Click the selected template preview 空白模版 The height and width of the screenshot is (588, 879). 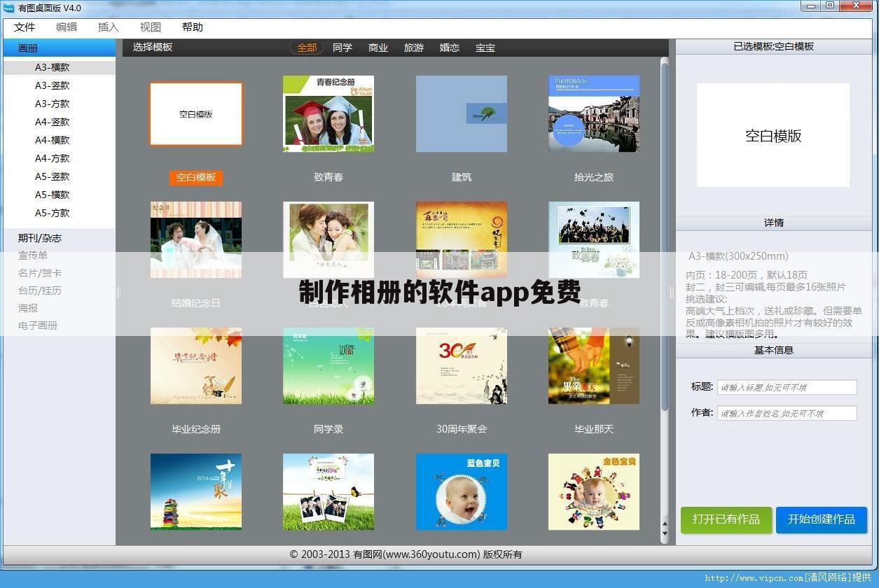point(773,135)
